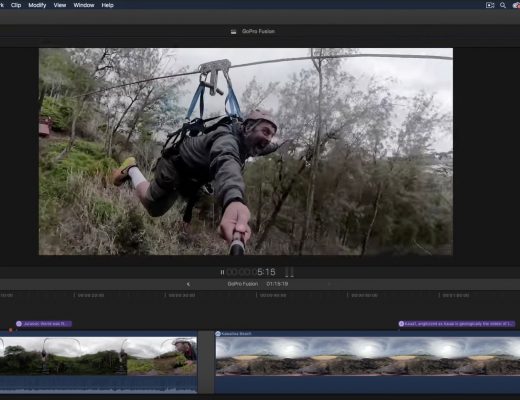Open the Clip menu

pos(16,5)
